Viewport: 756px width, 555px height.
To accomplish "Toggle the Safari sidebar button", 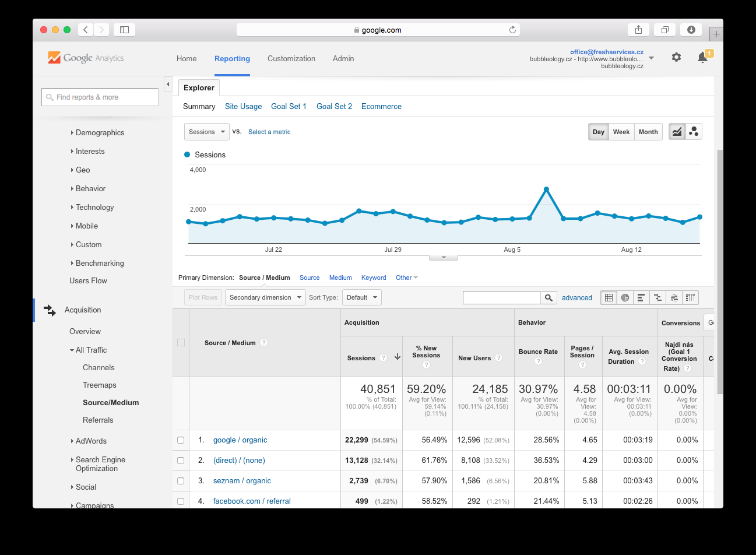I will coord(124,30).
